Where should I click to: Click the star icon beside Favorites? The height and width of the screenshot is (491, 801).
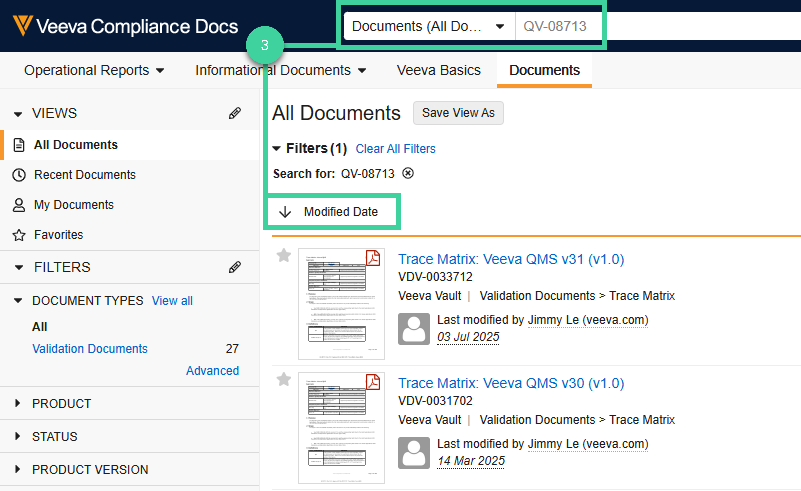click(19, 235)
